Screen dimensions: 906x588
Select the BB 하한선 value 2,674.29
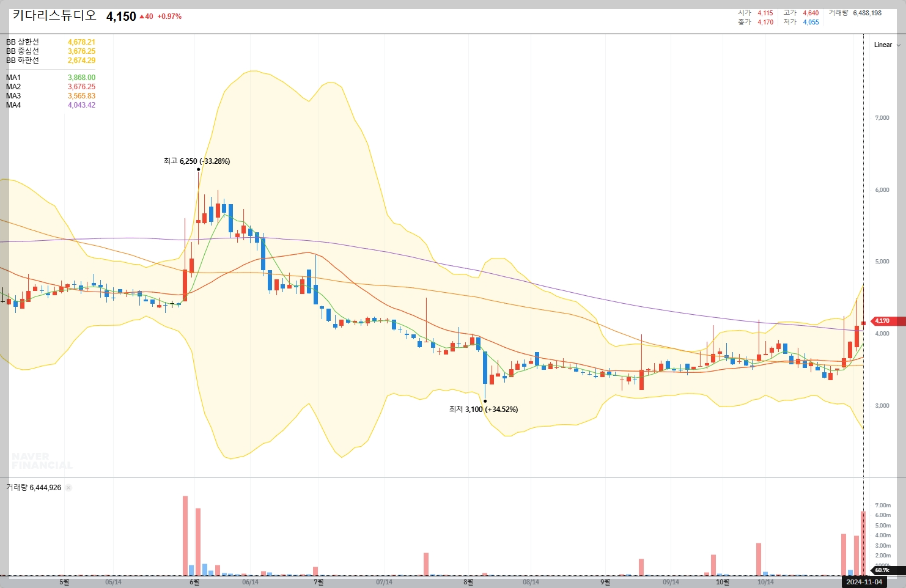click(x=81, y=61)
